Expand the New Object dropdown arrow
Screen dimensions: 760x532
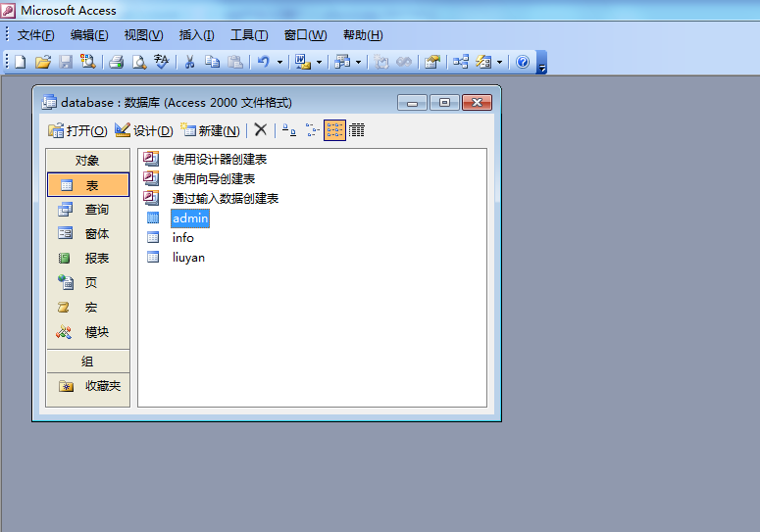(499, 62)
